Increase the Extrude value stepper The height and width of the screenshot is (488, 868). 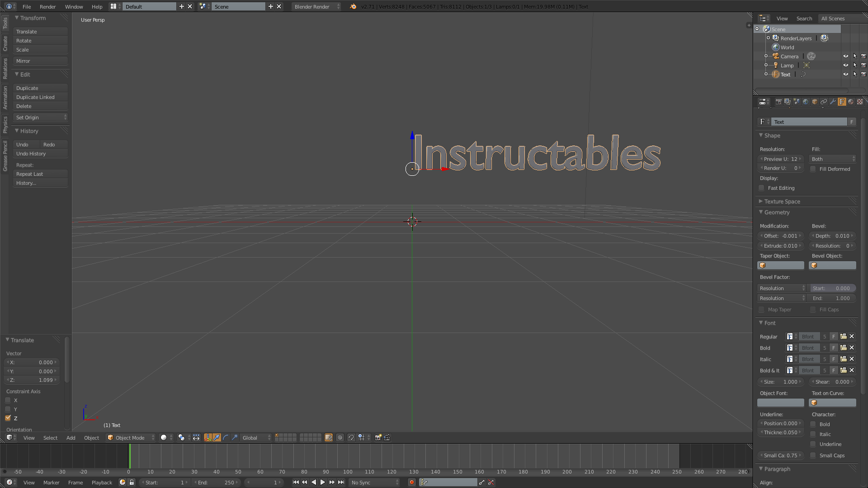point(799,246)
